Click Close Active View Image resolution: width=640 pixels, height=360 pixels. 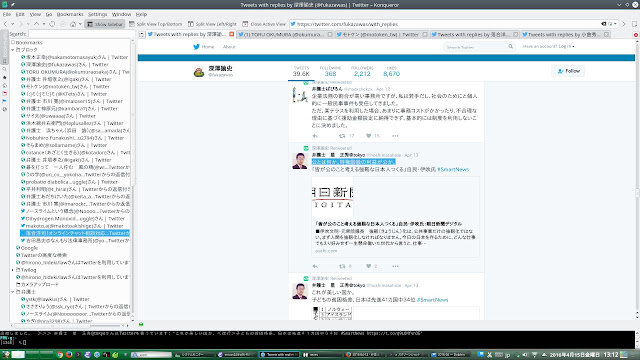coord(264,24)
